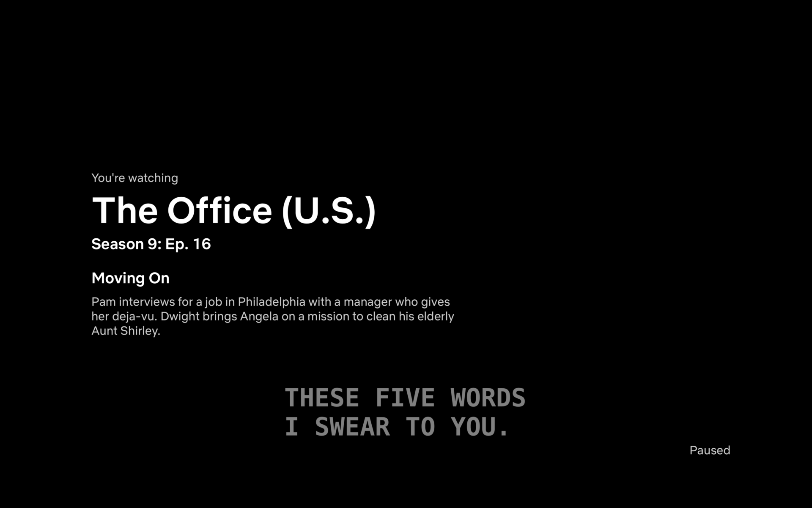Click Season 9: Ep. 16 label

[x=152, y=244]
